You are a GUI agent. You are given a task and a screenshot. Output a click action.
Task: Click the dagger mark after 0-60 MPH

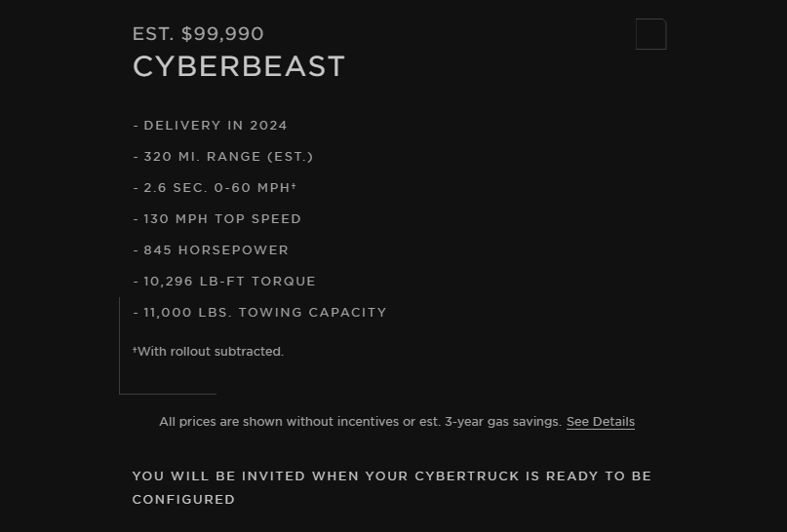click(x=294, y=186)
